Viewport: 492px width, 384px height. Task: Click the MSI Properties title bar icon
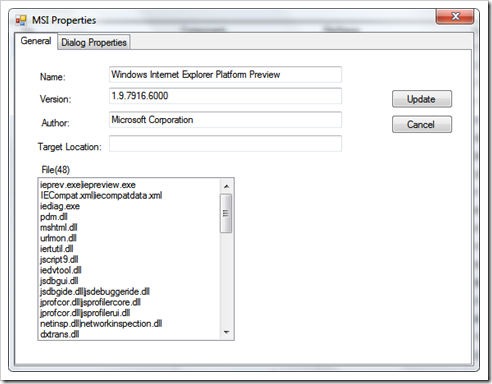21,21
